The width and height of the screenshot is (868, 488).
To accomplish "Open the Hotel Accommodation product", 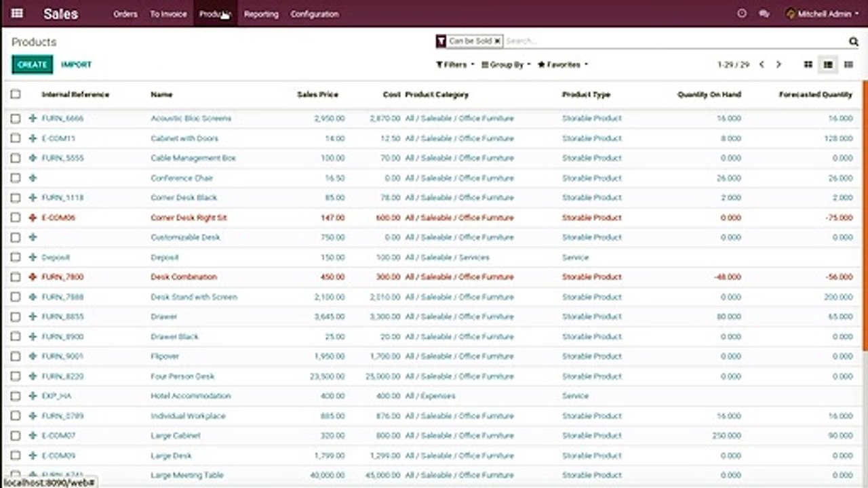I will pos(191,396).
